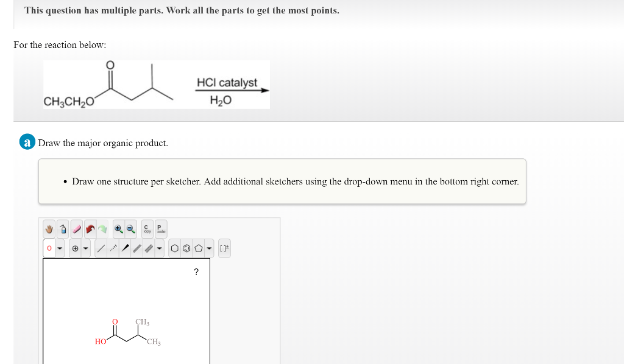
Task: Select the Hand pan tool
Action: click(x=48, y=229)
